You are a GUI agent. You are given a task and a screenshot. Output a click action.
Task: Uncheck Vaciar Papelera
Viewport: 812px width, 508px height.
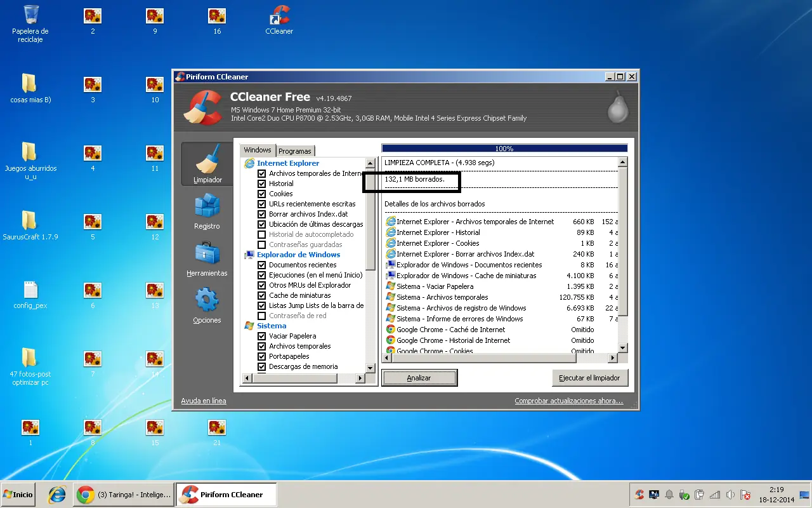(x=261, y=336)
